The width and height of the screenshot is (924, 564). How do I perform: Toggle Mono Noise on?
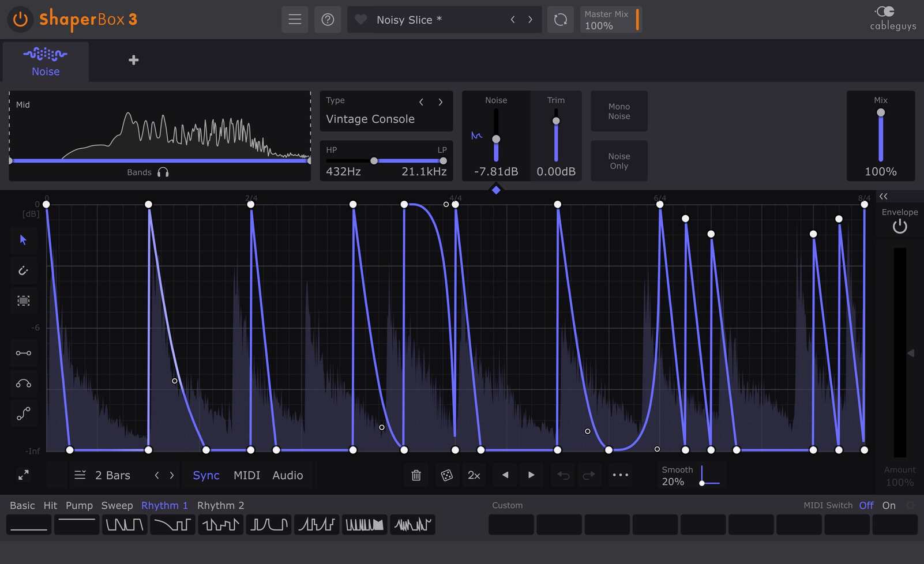pyautogui.click(x=619, y=111)
